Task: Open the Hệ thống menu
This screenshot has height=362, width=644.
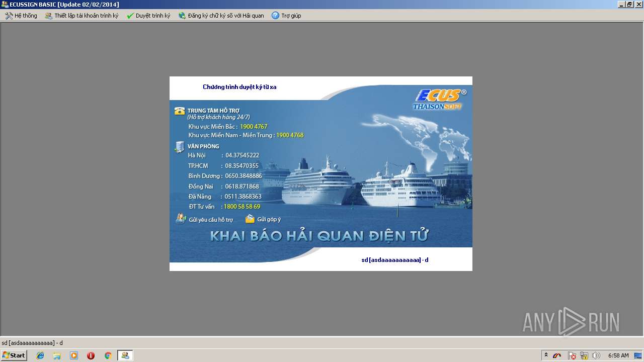Action: point(21,16)
